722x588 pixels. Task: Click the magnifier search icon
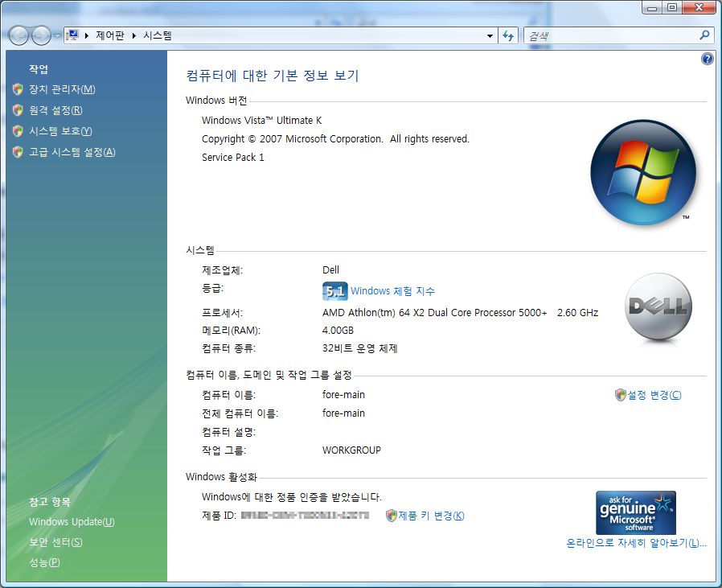[704, 35]
